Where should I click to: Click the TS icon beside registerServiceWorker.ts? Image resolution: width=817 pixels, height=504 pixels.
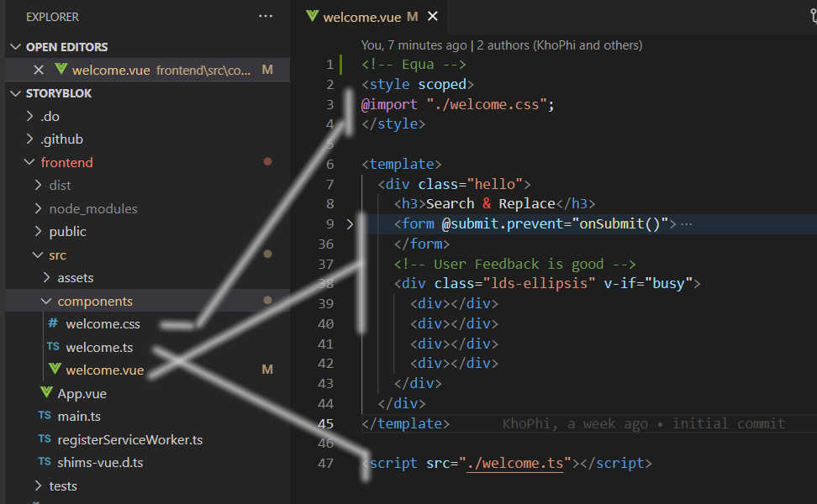[x=45, y=439]
